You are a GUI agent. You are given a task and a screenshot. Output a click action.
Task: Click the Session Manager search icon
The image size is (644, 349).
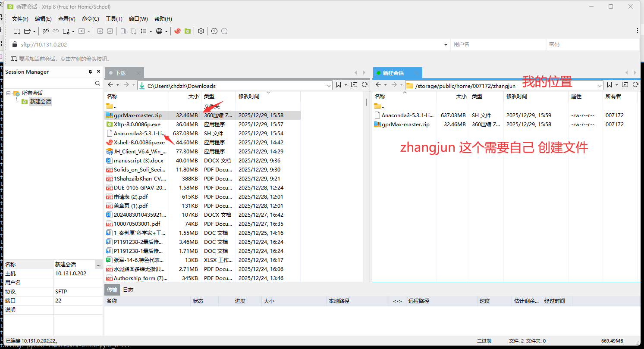coord(97,84)
